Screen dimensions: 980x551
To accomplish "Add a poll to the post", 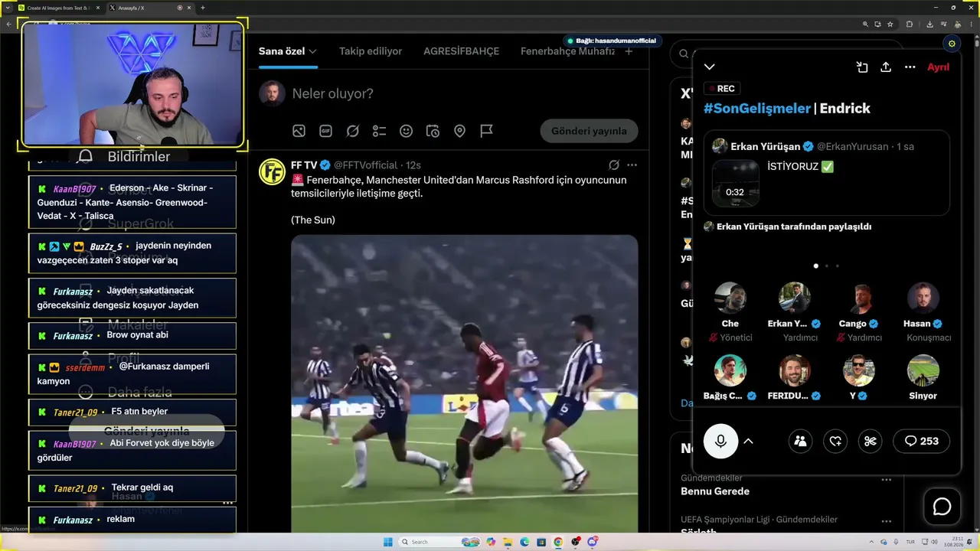I will pyautogui.click(x=379, y=131).
